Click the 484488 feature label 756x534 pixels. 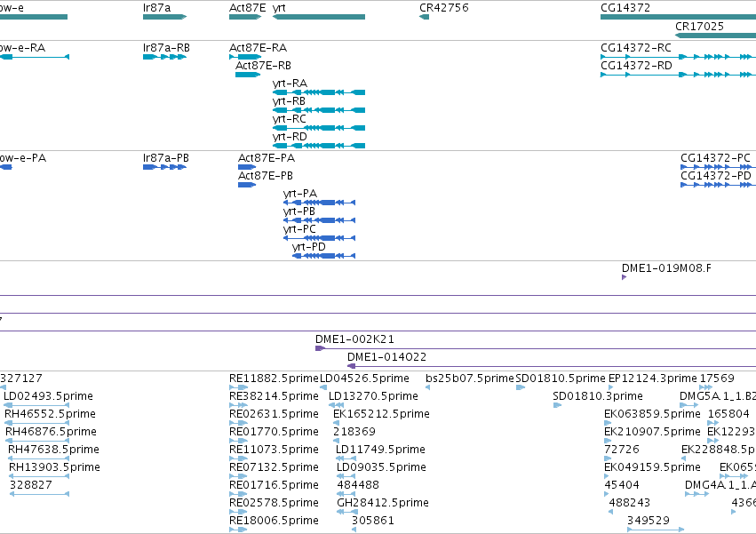pos(358,485)
